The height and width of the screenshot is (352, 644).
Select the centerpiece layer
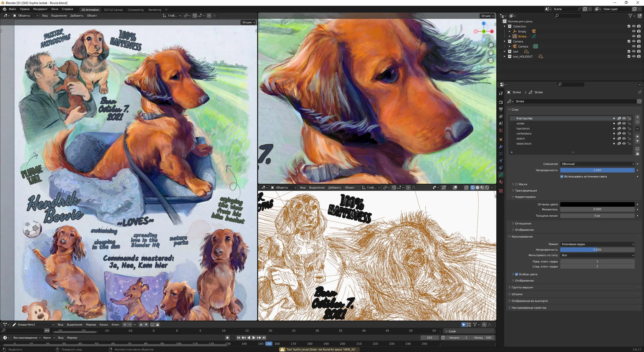pyautogui.click(x=524, y=134)
